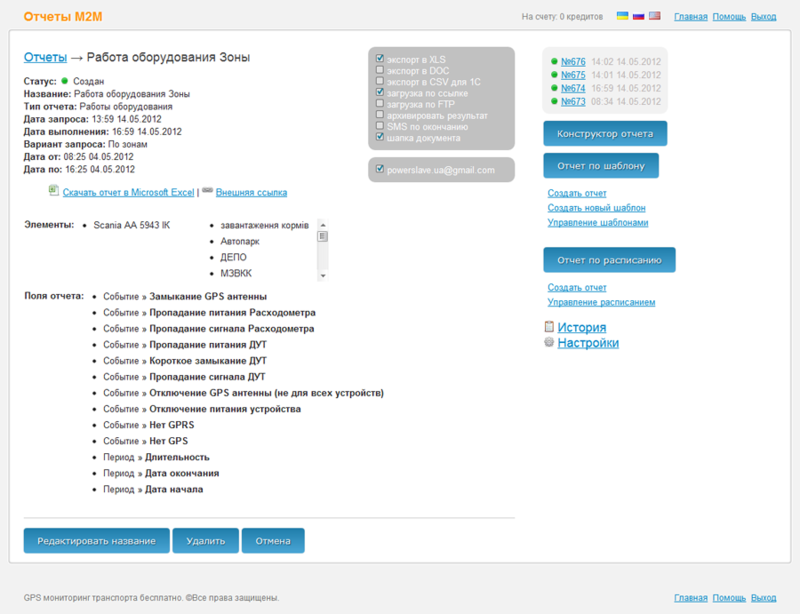Viewport: 800px width, 614px height.
Task: Click green dot next to Создан status
Action: coord(65,81)
